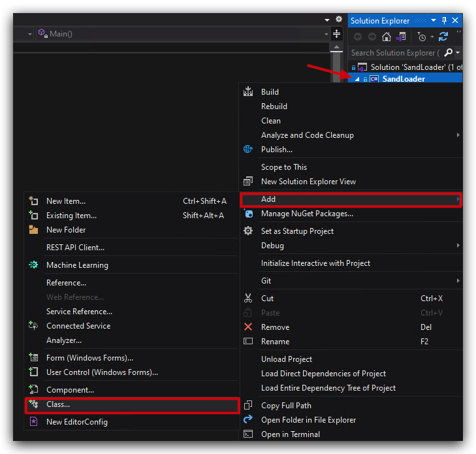476x454 pixels.
Task: Open the search options dropdown arrow
Action: [458, 52]
